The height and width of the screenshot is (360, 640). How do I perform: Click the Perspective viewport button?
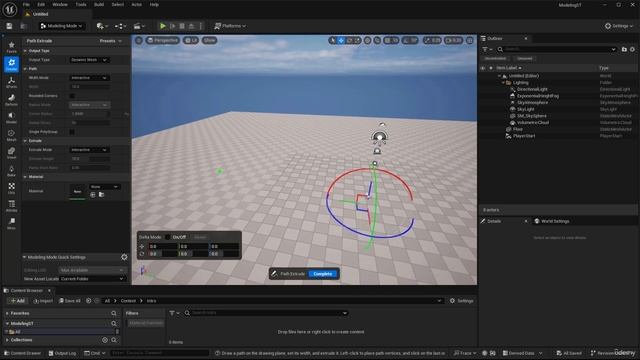(162, 40)
